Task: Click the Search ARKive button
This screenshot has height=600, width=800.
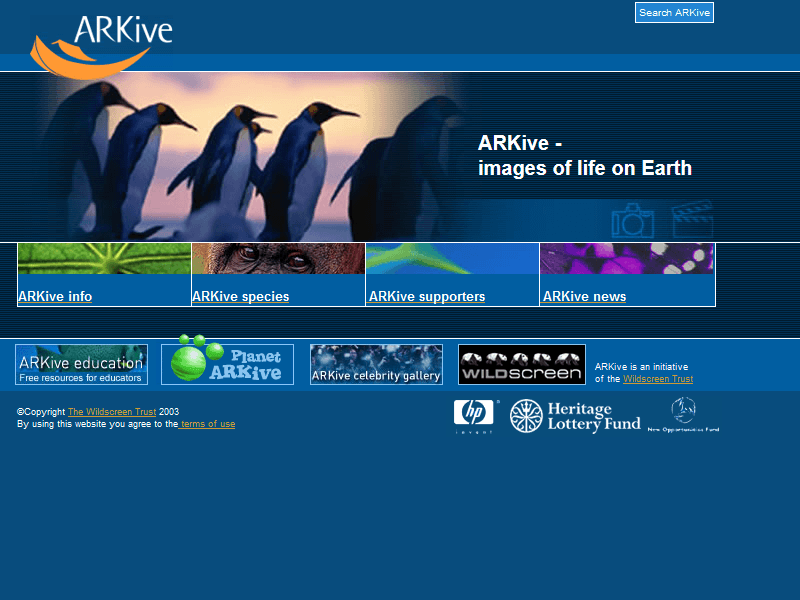Action: pos(674,13)
